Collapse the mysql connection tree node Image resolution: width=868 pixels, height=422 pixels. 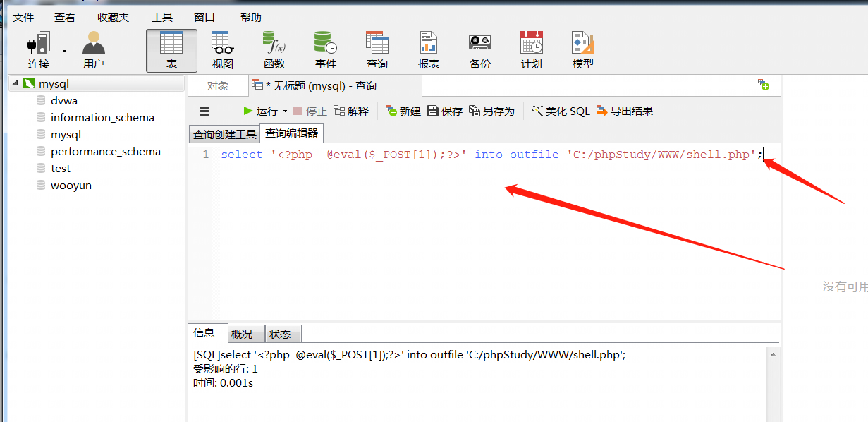coord(15,83)
